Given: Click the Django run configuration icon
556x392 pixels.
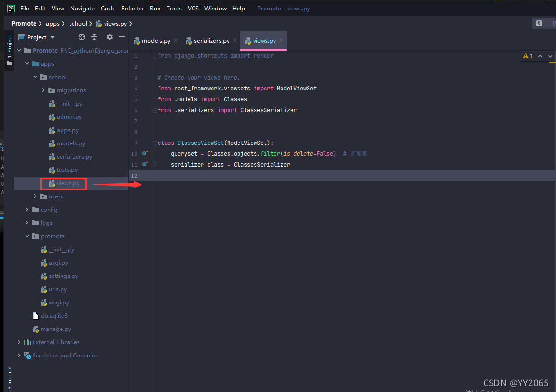Looking at the screenshot, I should (x=539, y=23).
